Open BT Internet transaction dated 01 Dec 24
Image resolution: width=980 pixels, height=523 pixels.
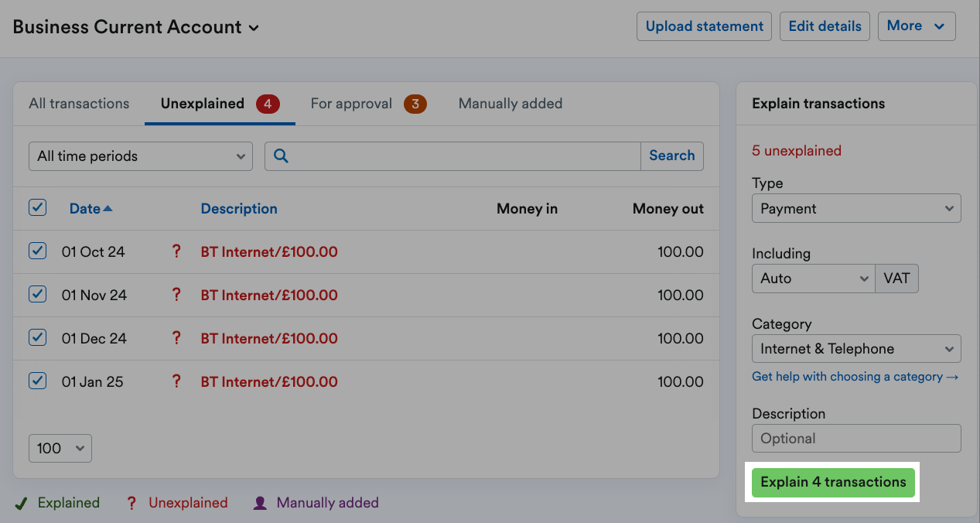[x=269, y=339]
